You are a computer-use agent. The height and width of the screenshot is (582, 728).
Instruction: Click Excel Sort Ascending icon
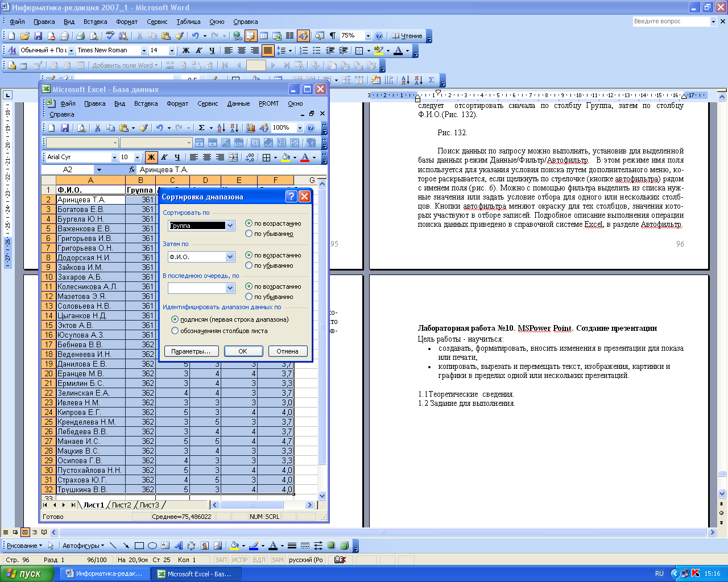221,128
